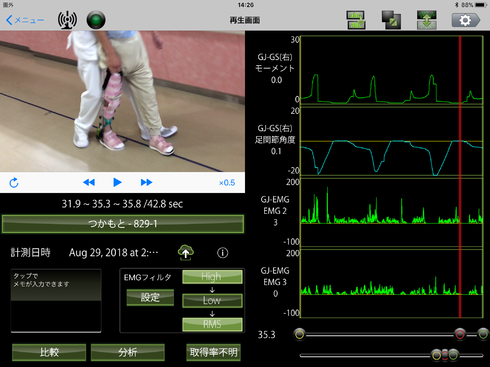Upload data with cloud arrow icon
This screenshot has width=490, height=367.
(186, 252)
